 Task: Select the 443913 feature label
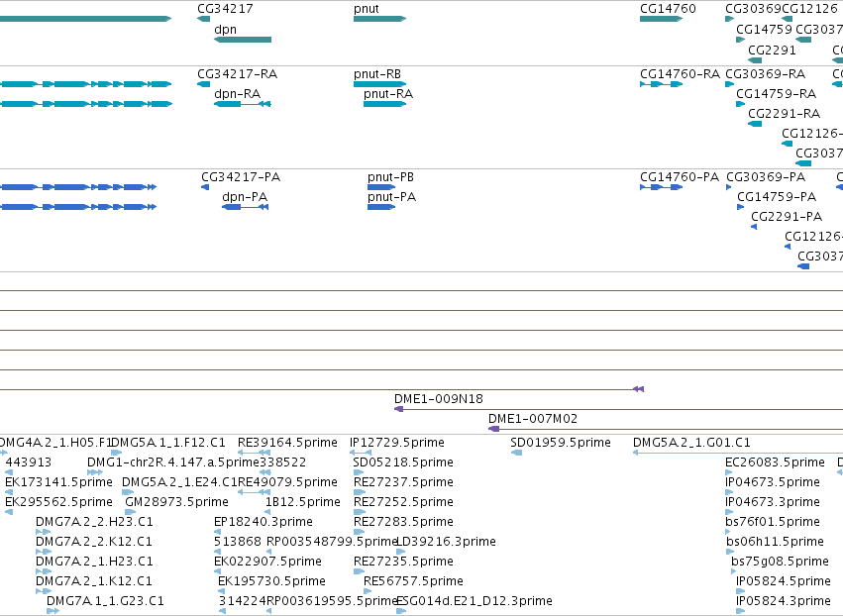click(x=29, y=462)
